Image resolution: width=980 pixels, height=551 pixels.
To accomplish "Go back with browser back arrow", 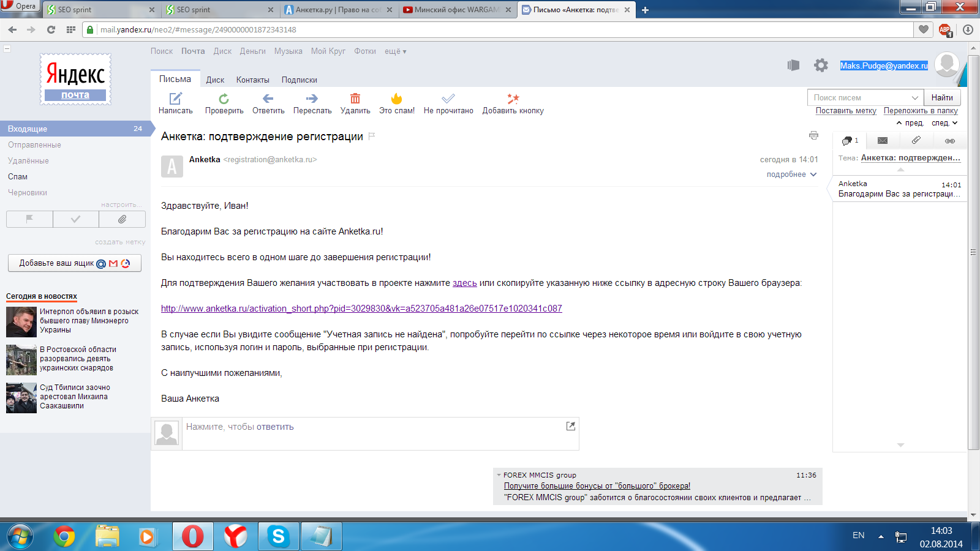I will [x=12, y=29].
